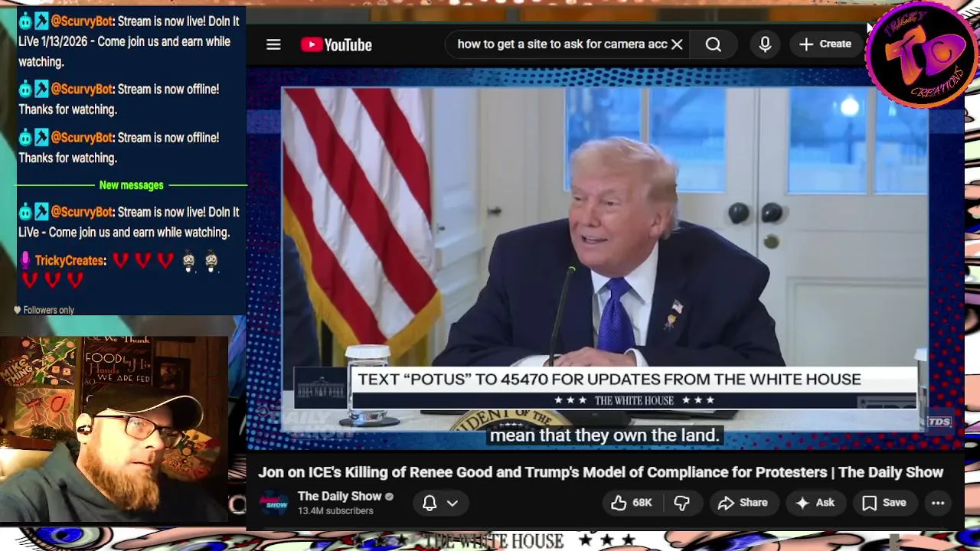Image resolution: width=980 pixels, height=551 pixels.
Task: Start voice search with microphone icon
Action: 765,44
